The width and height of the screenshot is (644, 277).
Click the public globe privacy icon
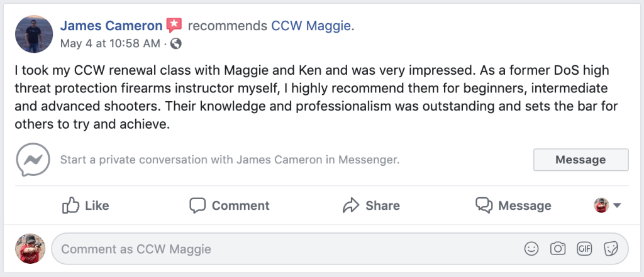click(x=176, y=43)
